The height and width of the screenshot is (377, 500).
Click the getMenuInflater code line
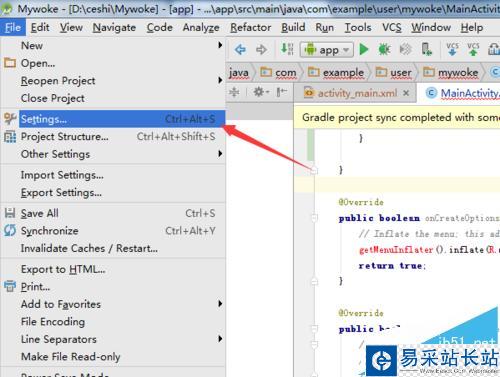pyautogui.click(x=429, y=250)
